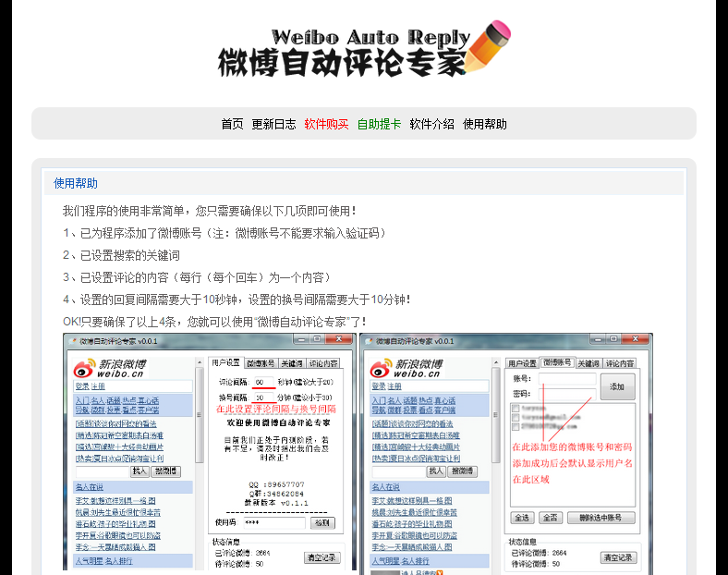Click the blue 使用帮助 section heading

pos(76,183)
